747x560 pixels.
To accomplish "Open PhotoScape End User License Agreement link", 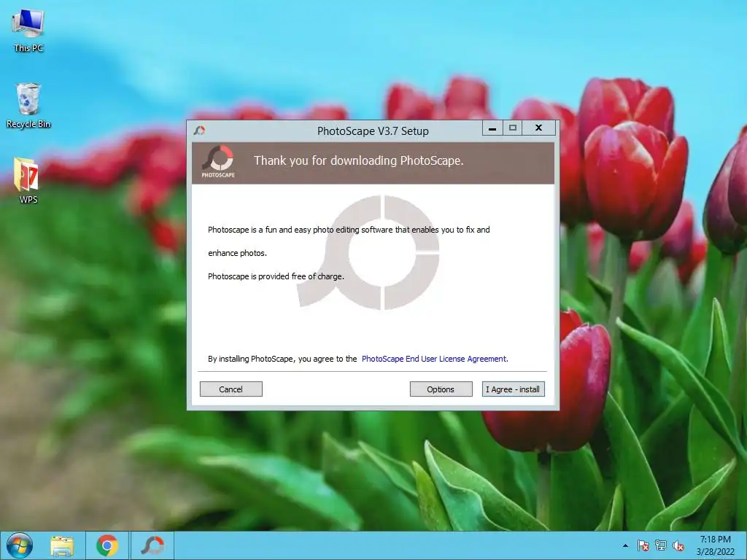I will (x=435, y=359).
